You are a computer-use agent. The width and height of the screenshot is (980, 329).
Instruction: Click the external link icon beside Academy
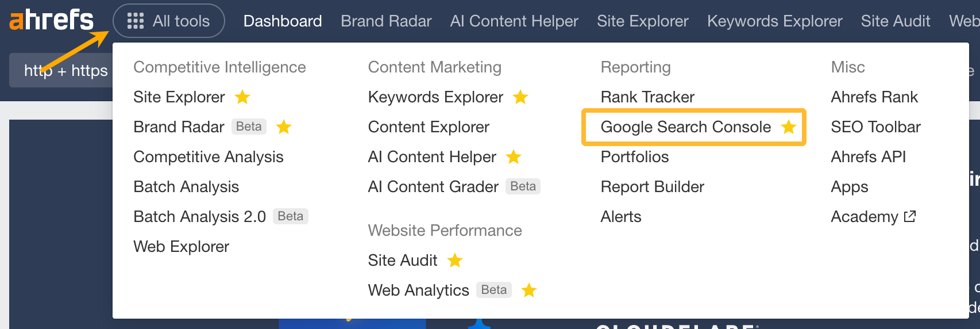pos(909,217)
